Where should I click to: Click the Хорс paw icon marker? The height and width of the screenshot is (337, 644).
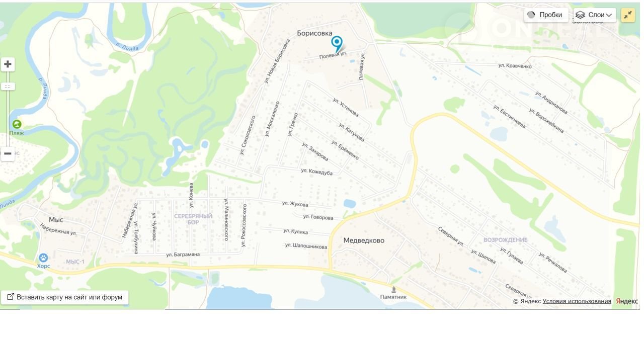point(43,258)
